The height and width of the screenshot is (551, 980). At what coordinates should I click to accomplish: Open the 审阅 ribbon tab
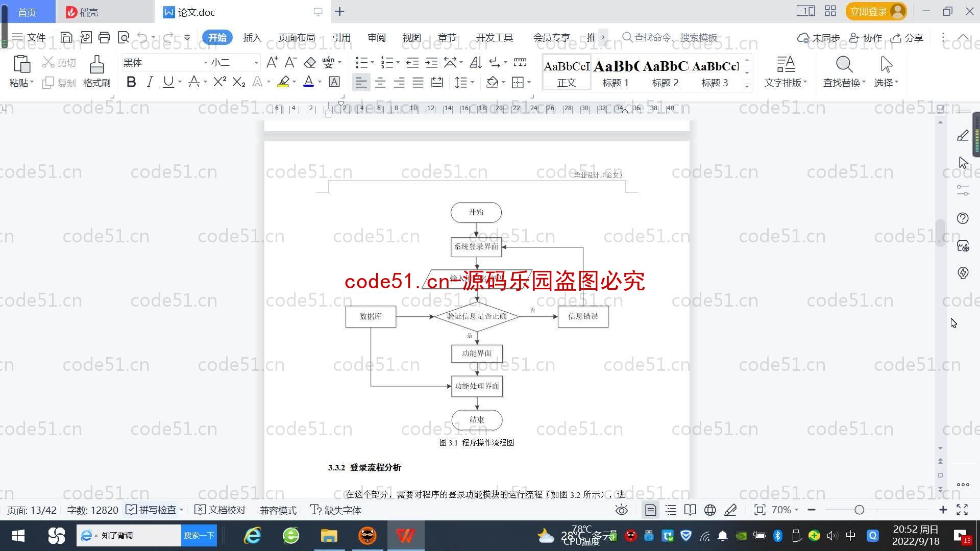pyautogui.click(x=377, y=38)
